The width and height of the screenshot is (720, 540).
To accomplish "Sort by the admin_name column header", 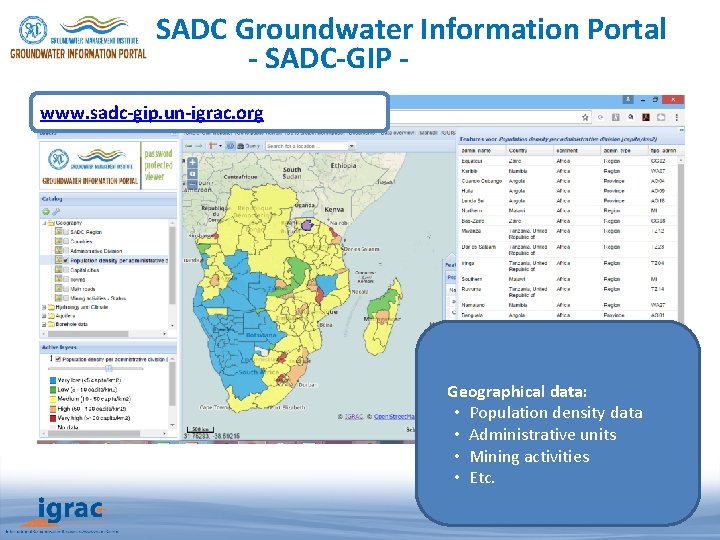I will [x=482, y=151].
